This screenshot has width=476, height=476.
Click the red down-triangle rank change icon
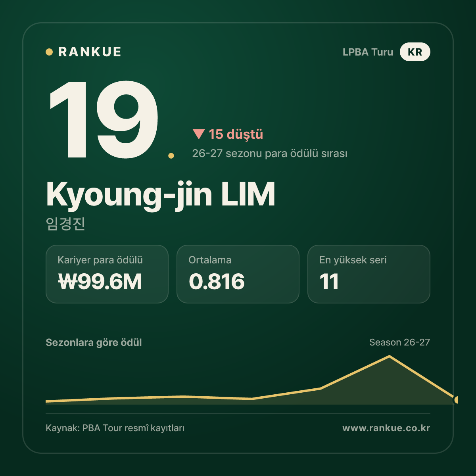pyautogui.click(x=198, y=134)
